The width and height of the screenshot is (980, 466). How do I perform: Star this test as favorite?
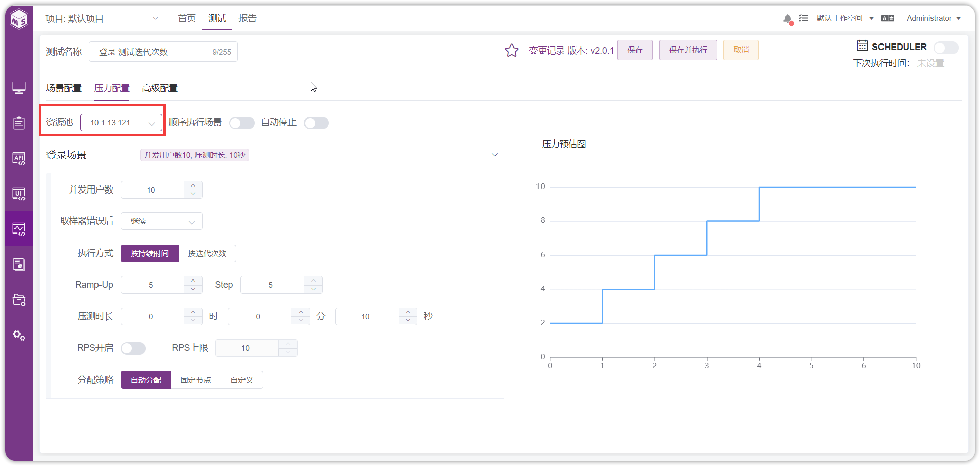tap(512, 50)
